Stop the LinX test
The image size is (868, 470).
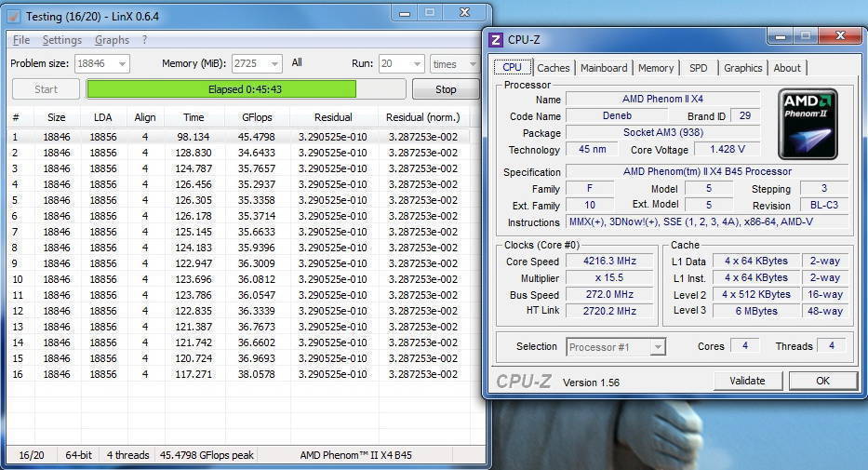446,89
